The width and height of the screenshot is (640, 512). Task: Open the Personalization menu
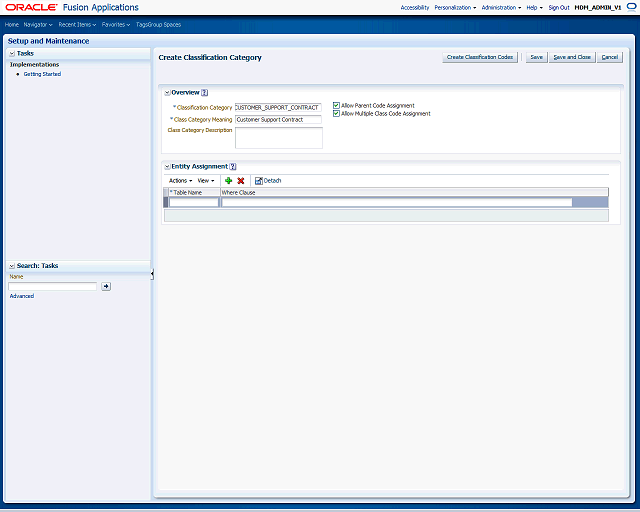click(455, 7)
